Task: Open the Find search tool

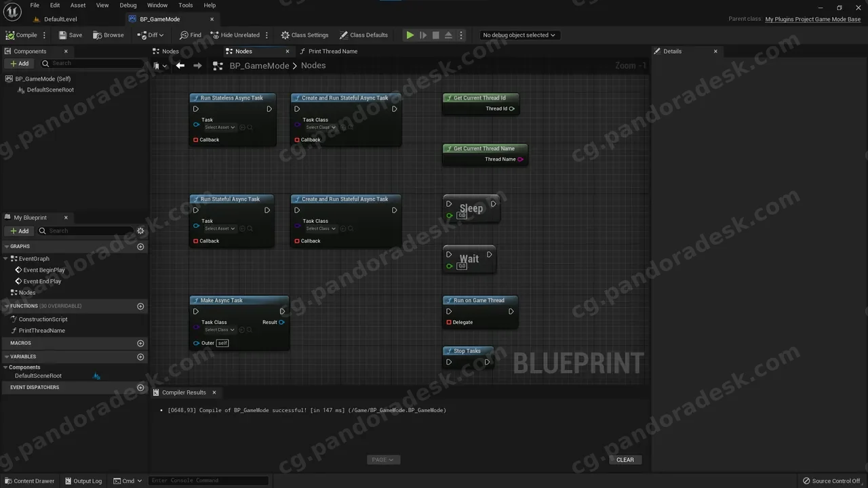Action: pos(191,35)
